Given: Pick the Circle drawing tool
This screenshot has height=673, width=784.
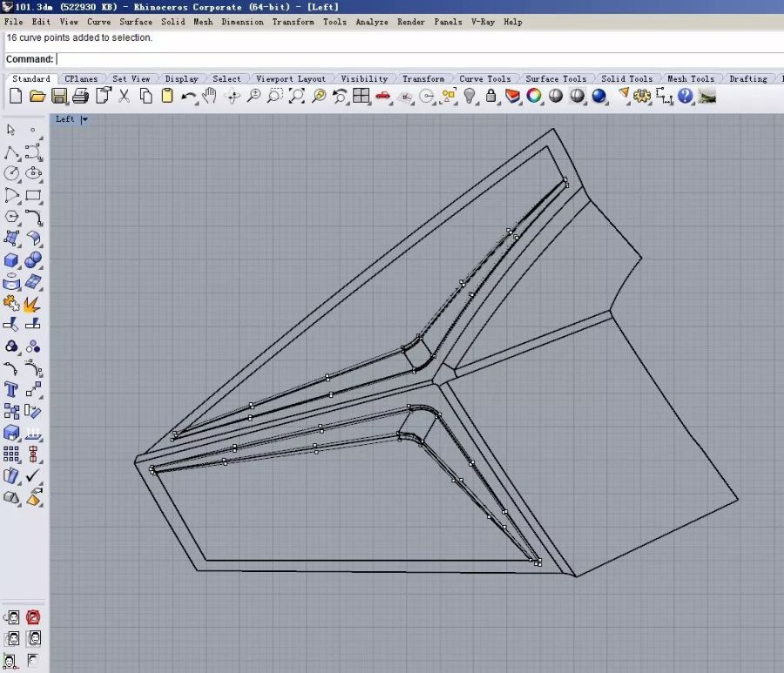Looking at the screenshot, I should (x=12, y=173).
